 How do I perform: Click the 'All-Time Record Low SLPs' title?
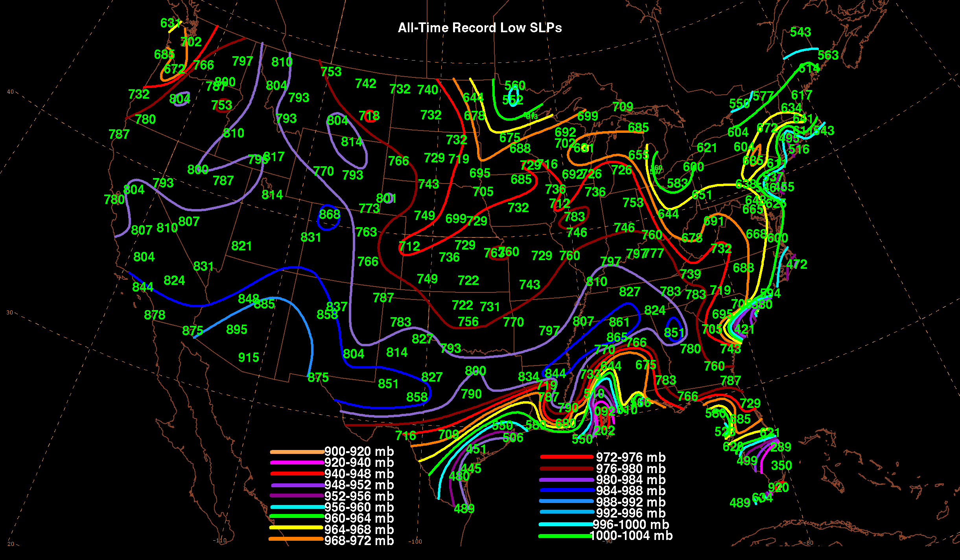tap(479, 28)
